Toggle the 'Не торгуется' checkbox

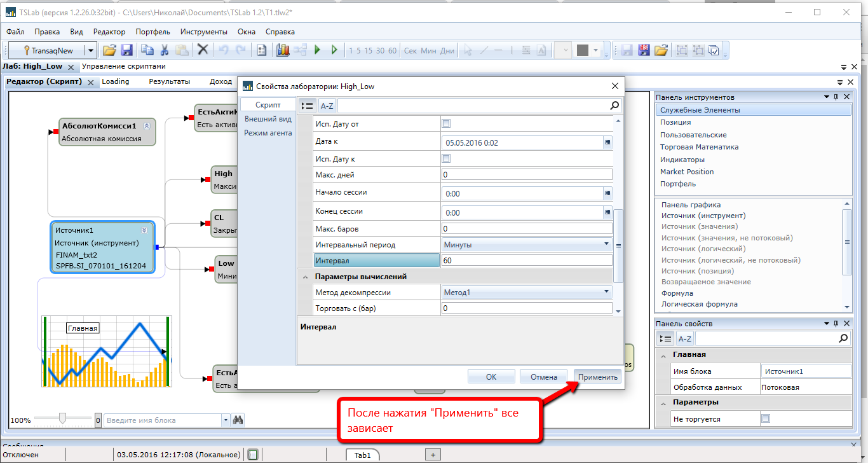[766, 418]
